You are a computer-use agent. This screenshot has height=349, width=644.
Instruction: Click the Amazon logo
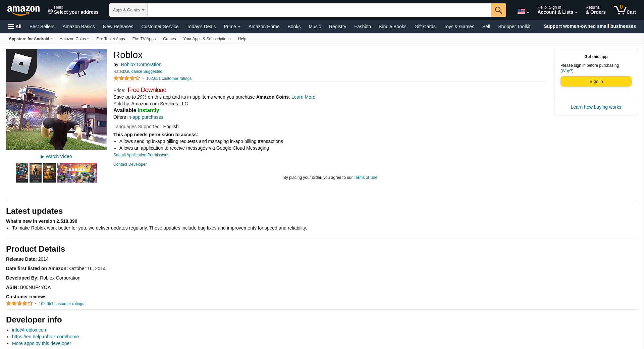[23, 10]
